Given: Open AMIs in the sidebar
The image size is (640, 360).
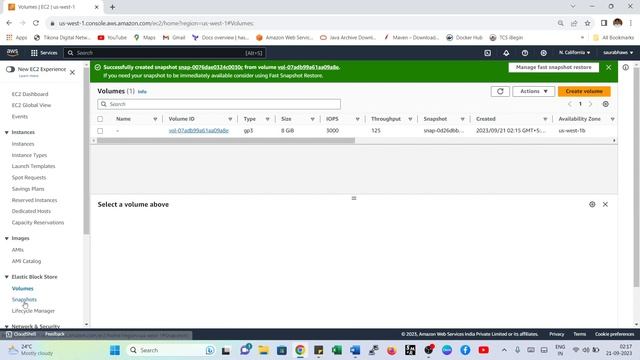Looking at the screenshot, I should point(18,250).
